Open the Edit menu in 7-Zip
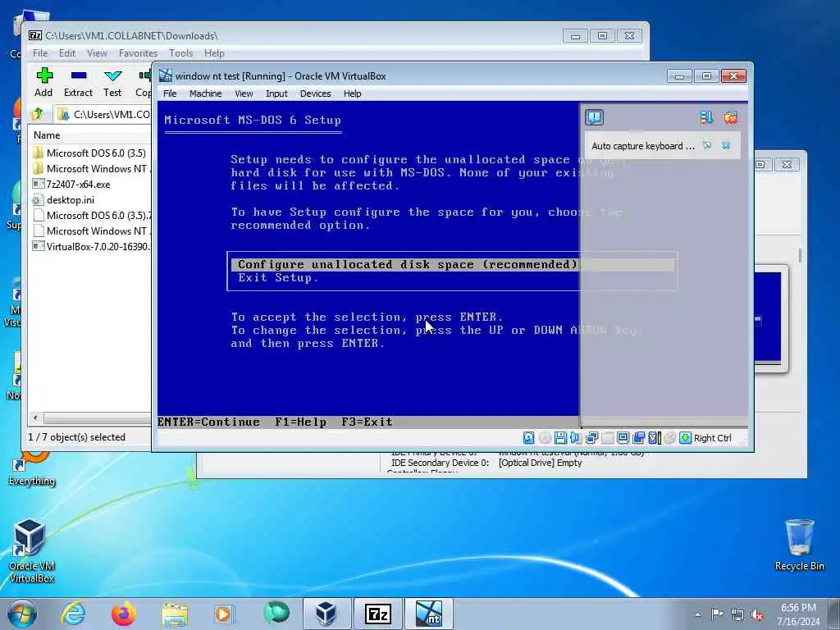Viewport: 840px width, 630px height. click(x=67, y=53)
